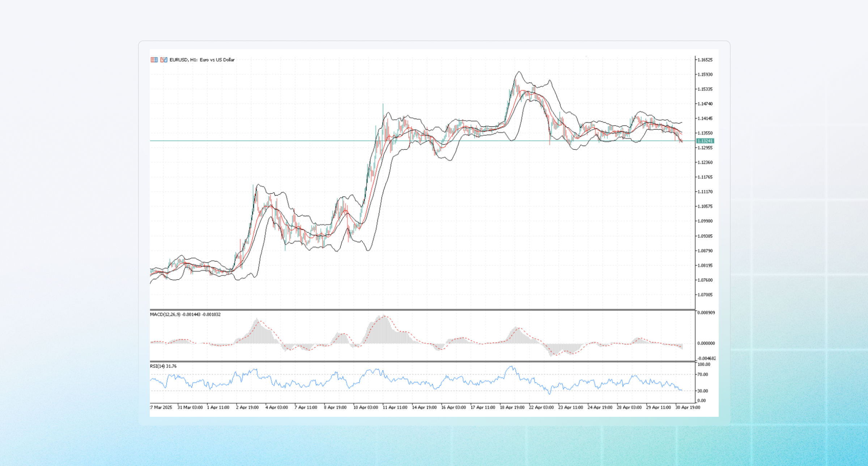Screen dimensions: 868x466
Task: Click the 1.12360 price scale label
Action: pyautogui.click(x=705, y=162)
